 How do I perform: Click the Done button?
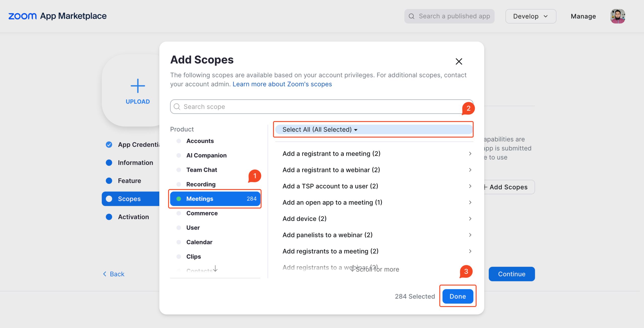point(458,296)
